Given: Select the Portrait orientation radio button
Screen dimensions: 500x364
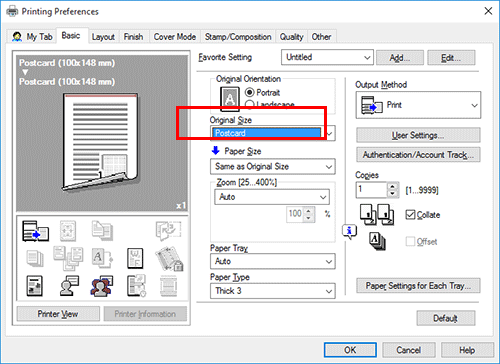Looking at the screenshot, I should click(249, 92).
